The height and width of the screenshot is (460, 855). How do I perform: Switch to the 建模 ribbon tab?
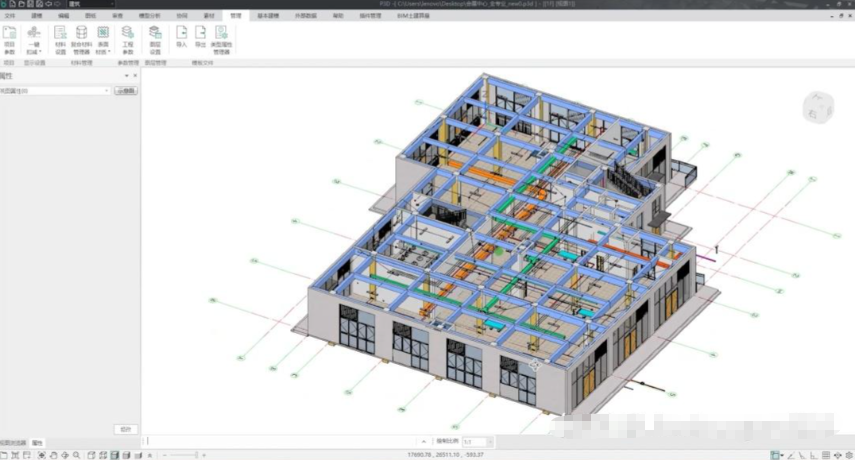pos(37,17)
